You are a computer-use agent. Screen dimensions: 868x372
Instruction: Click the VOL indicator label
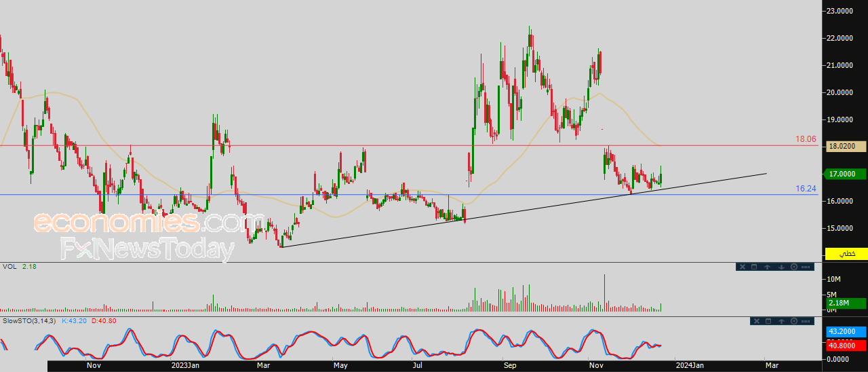(x=9, y=267)
